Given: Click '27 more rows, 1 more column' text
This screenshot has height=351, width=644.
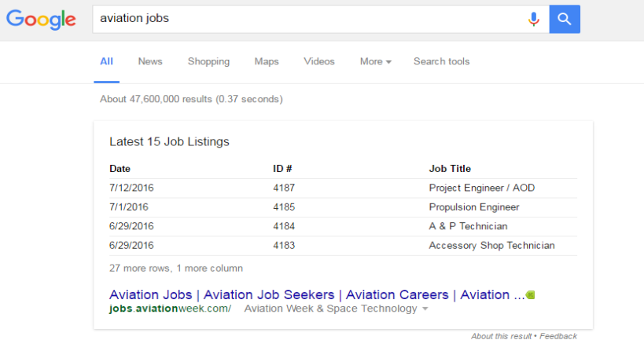Looking at the screenshot, I should click(x=176, y=268).
